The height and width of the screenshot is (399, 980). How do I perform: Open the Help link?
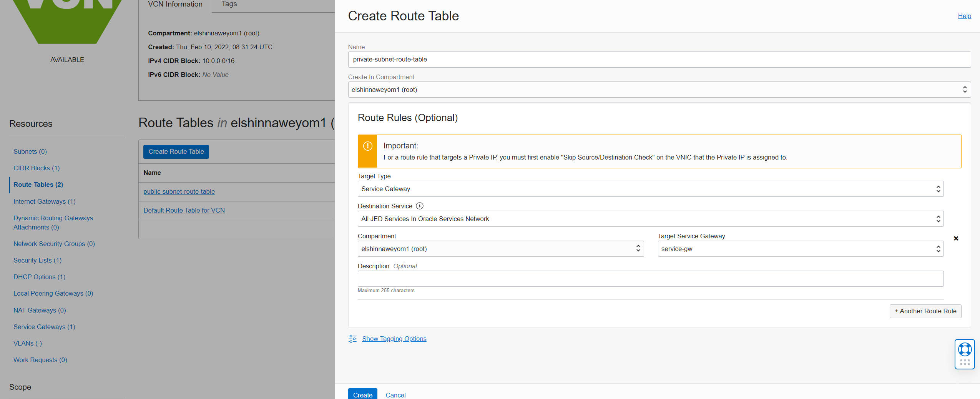[x=964, y=16]
